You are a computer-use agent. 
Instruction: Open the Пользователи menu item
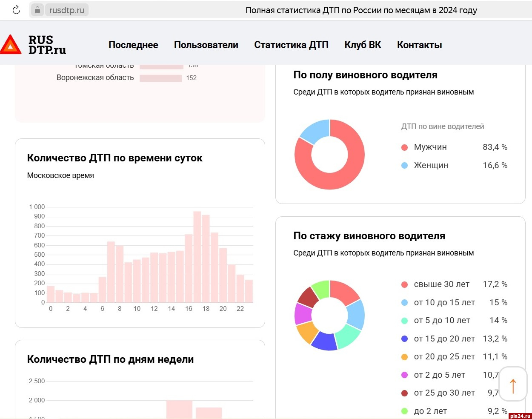pyautogui.click(x=206, y=45)
